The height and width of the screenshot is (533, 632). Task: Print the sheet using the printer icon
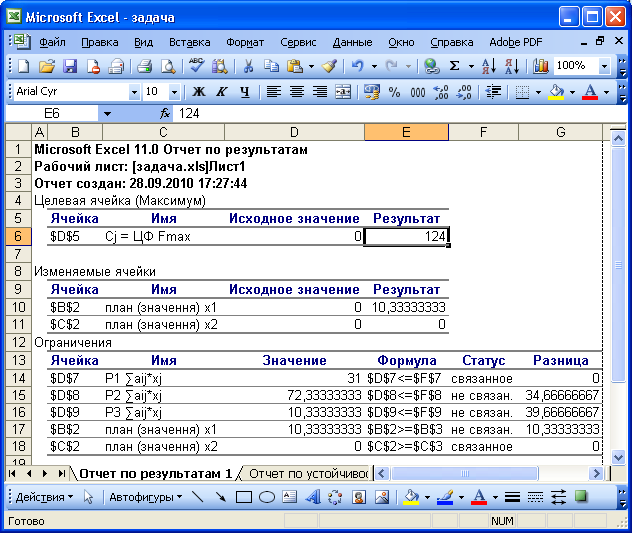point(144,66)
